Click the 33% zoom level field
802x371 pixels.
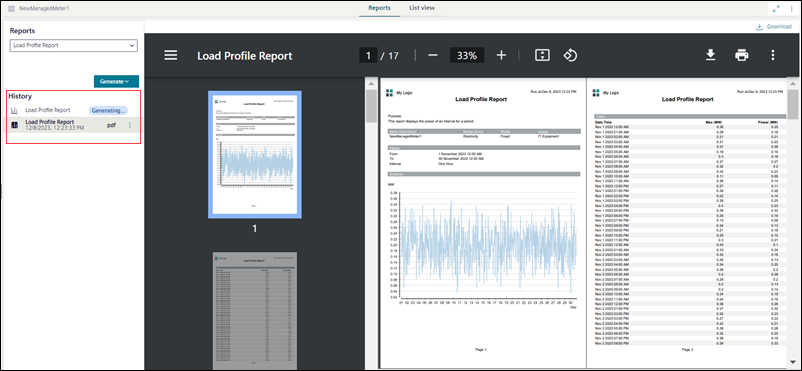pos(467,56)
